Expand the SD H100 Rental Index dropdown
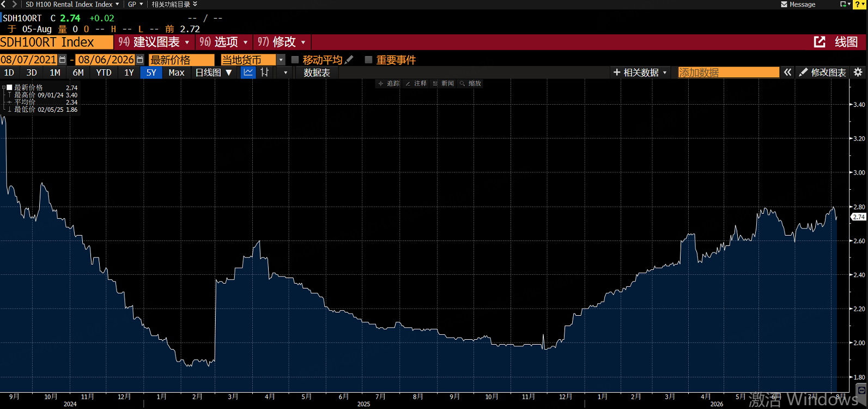 [117, 4]
